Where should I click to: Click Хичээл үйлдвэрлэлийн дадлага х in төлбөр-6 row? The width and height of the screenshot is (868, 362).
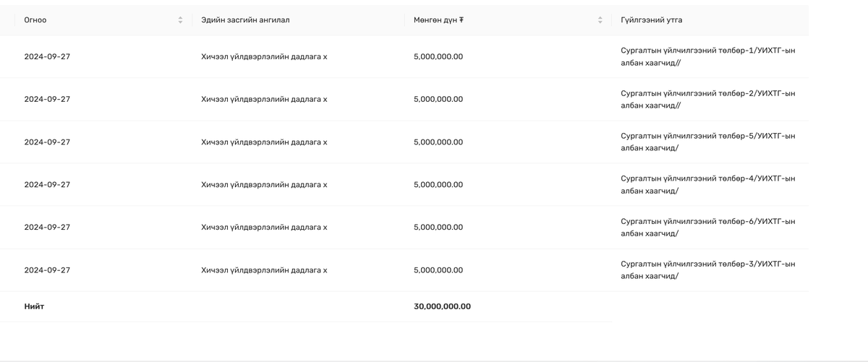point(264,228)
